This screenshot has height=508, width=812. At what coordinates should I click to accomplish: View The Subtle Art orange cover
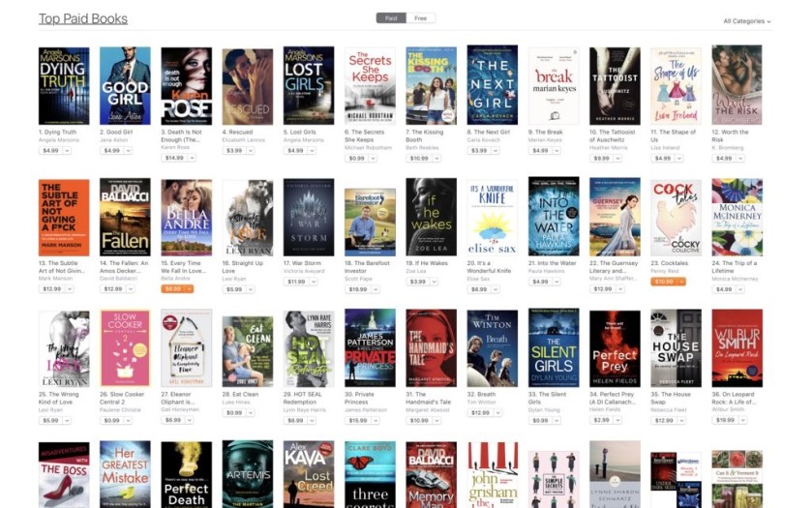[64, 218]
